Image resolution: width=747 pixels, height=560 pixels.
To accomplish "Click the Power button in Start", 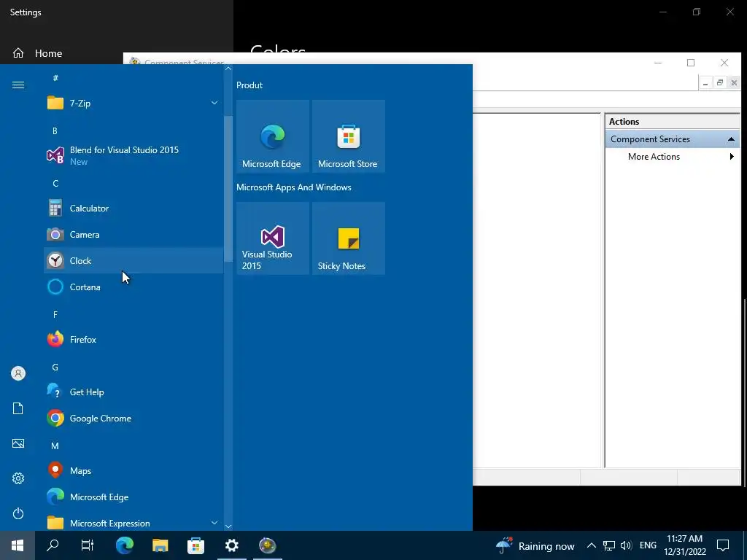I will point(18,513).
